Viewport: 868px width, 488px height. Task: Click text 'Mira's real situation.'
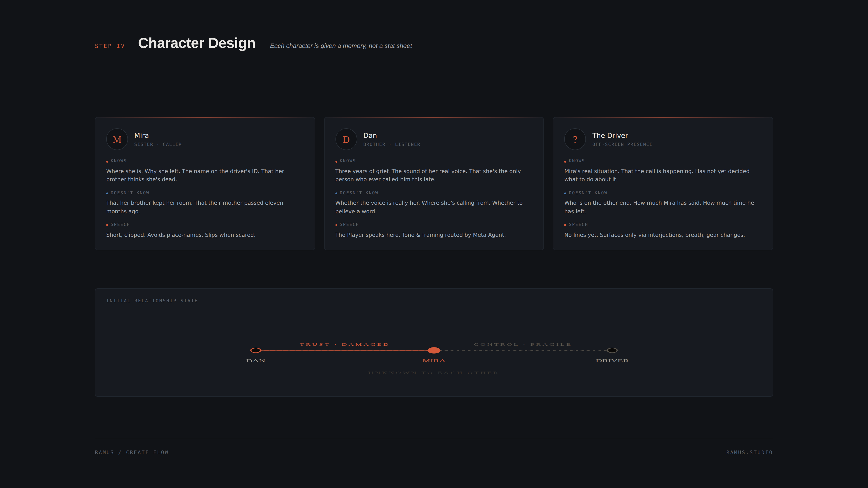592,171
